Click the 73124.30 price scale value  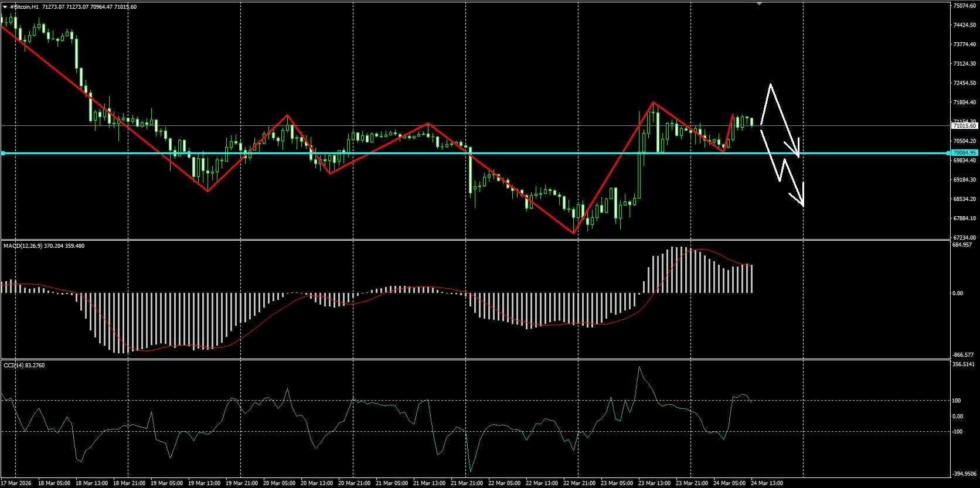tap(964, 64)
